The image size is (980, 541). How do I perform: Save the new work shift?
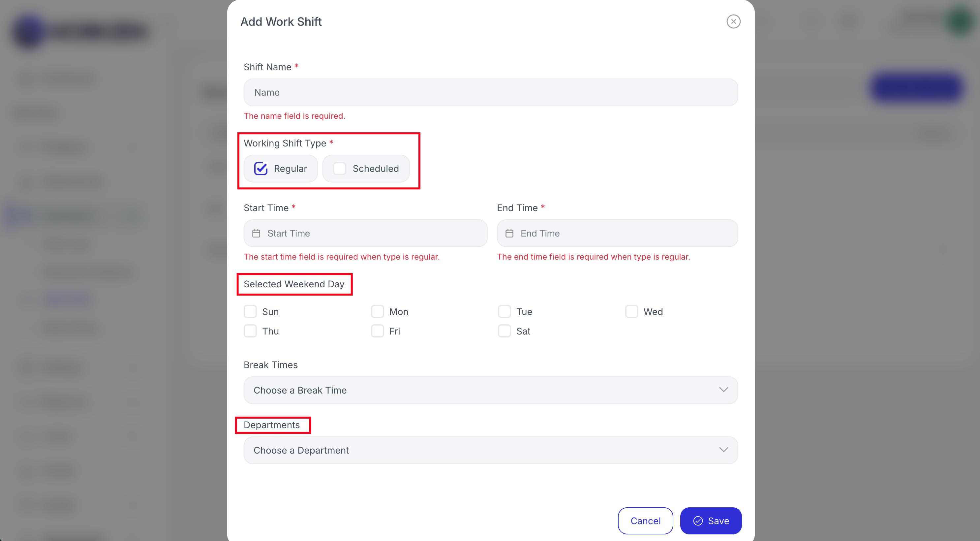click(x=711, y=521)
